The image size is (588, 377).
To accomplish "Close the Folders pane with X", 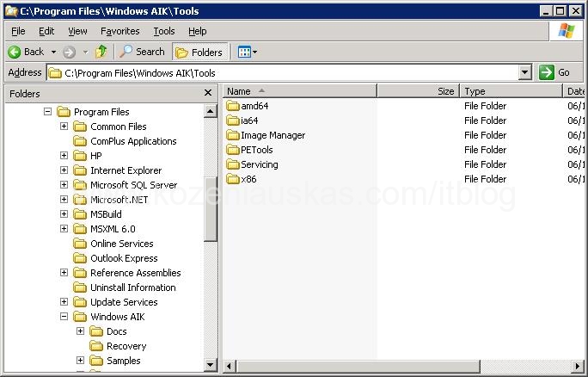I will tap(208, 93).
